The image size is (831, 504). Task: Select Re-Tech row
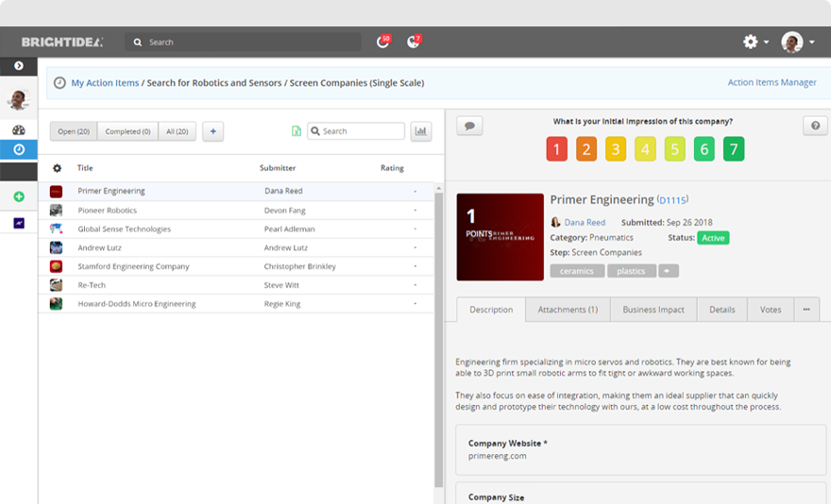coord(236,285)
